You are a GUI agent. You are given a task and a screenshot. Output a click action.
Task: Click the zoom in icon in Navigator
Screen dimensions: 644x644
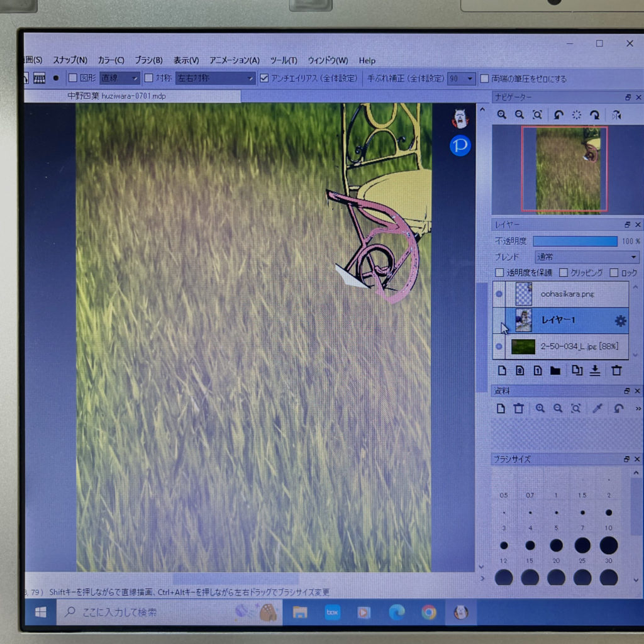501,115
